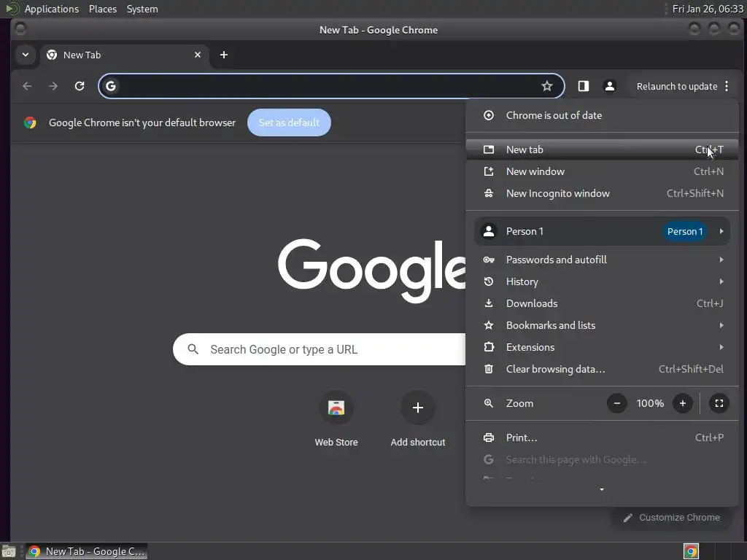Zoom in with the plus button

pyautogui.click(x=682, y=403)
